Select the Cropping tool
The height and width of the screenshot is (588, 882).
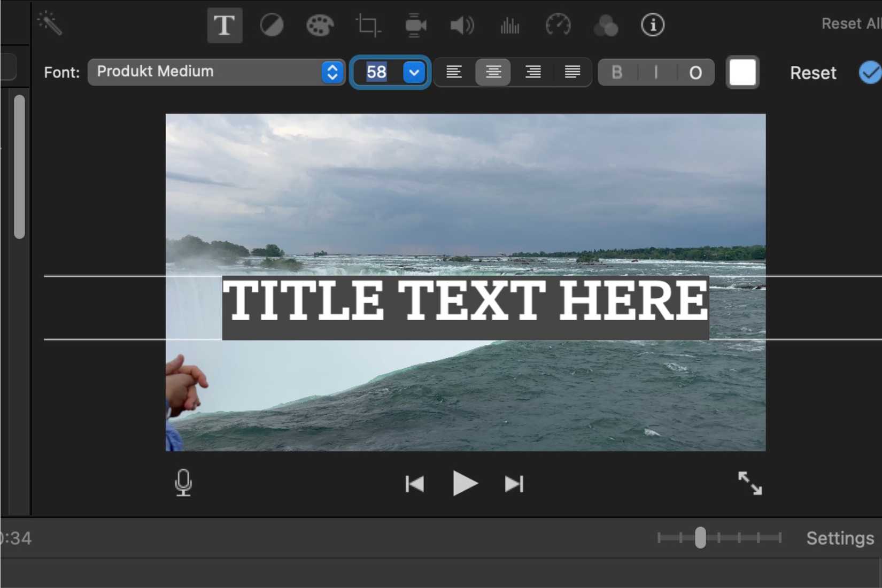coord(368,25)
